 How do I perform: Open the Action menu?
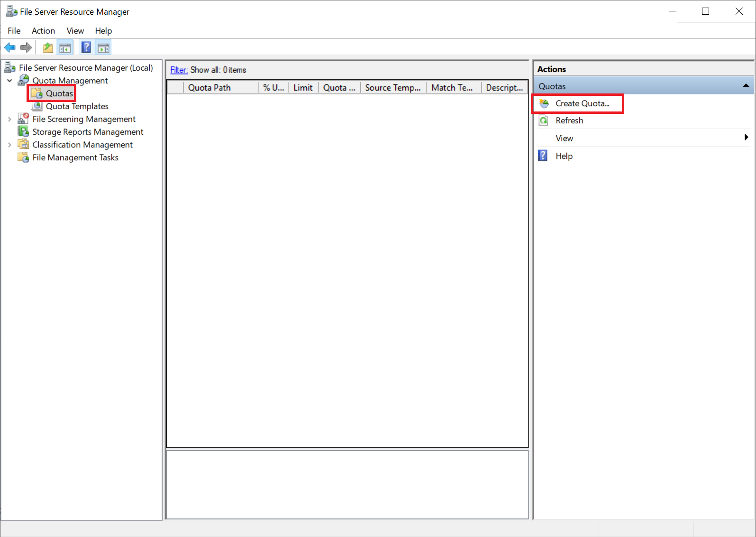pos(43,31)
